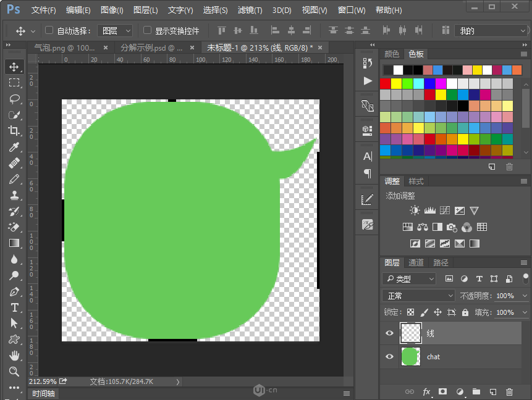Open the 图层 auto-select dropdown
Viewport: 532px width, 400px height.
pos(115,31)
